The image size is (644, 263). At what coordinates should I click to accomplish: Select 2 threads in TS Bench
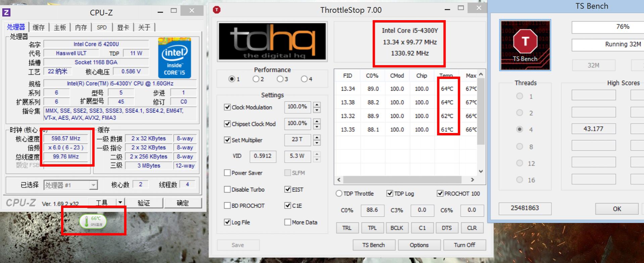click(520, 113)
